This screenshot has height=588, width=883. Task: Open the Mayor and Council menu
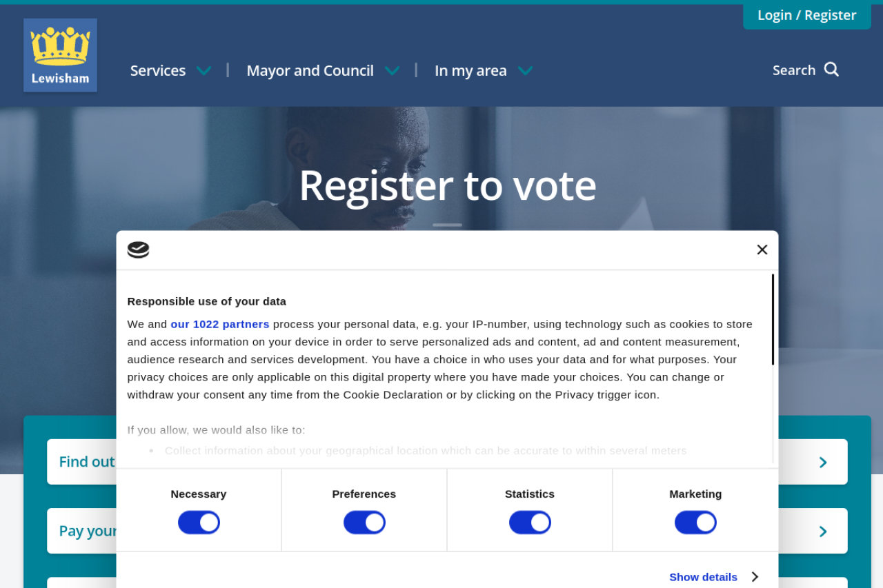[x=310, y=71]
